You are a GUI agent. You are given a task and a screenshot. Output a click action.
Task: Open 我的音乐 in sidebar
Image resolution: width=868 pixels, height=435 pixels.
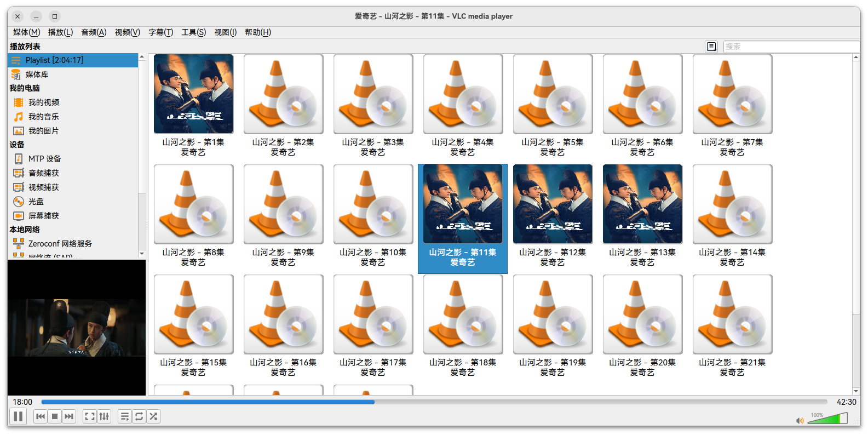coord(73,117)
